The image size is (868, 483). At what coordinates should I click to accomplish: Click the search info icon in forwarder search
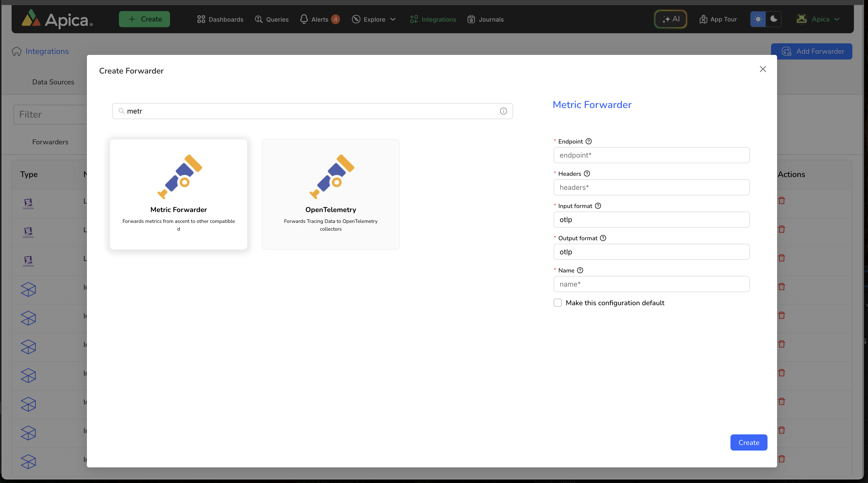pyautogui.click(x=503, y=111)
